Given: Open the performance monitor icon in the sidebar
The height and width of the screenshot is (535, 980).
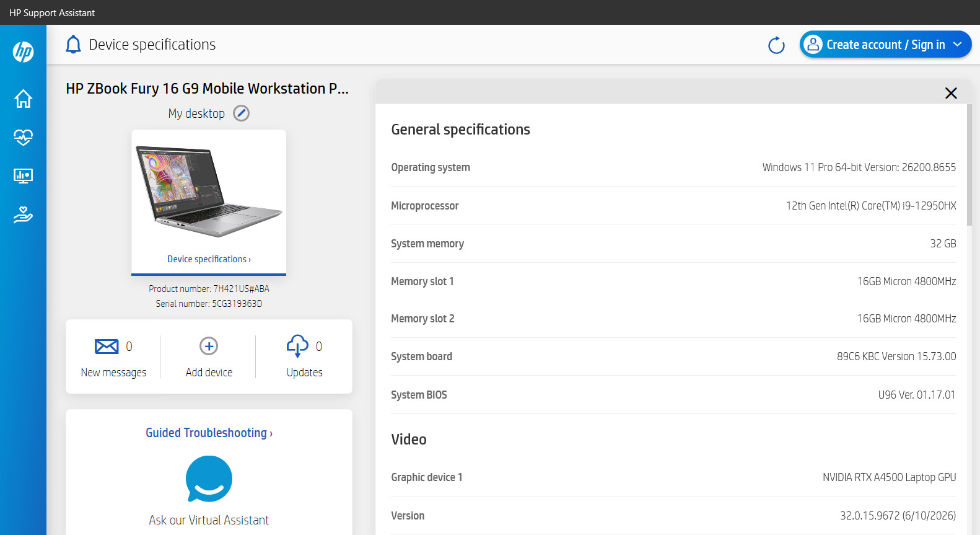Looking at the screenshot, I should click(23, 176).
